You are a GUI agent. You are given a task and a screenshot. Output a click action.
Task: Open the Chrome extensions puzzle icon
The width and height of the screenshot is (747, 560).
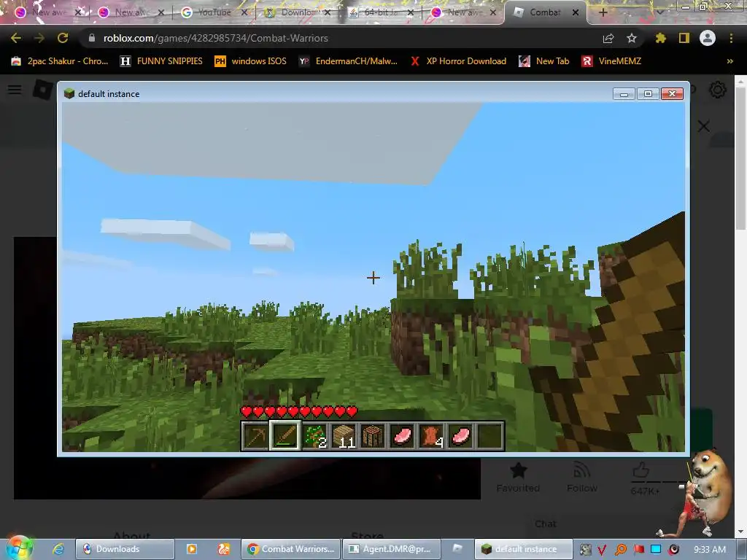click(x=661, y=38)
